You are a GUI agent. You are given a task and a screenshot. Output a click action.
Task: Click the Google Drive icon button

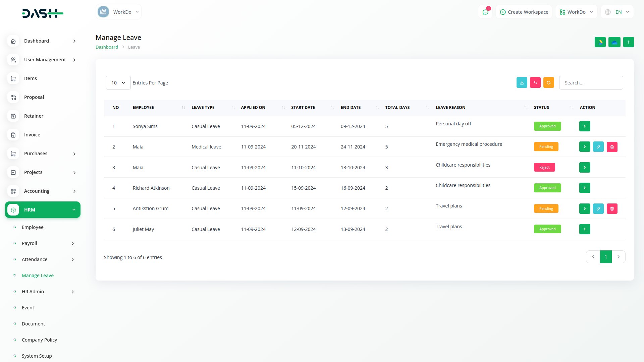(x=600, y=42)
